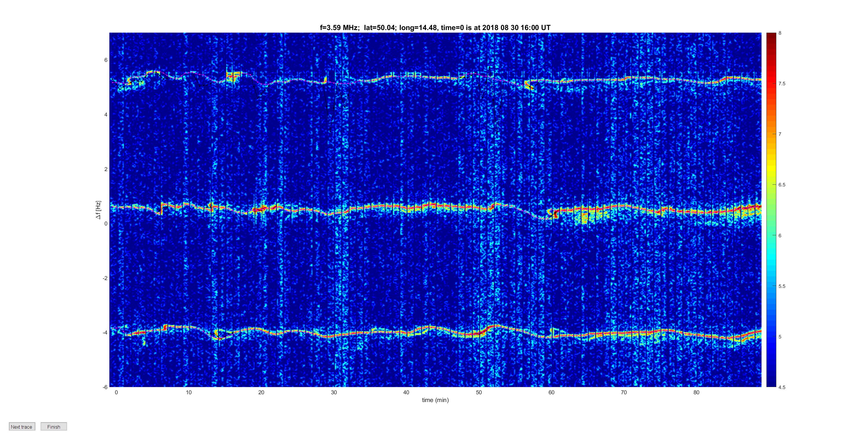Click colorbar tick label 4.5

pyautogui.click(x=782, y=387)
